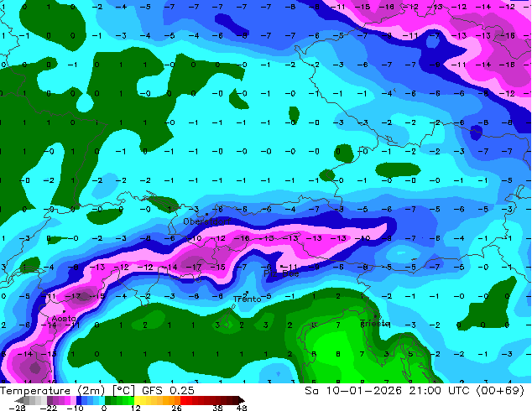Click the marker dot beside Trieste
Screen dimensions: 532x411
click(375, 316)
